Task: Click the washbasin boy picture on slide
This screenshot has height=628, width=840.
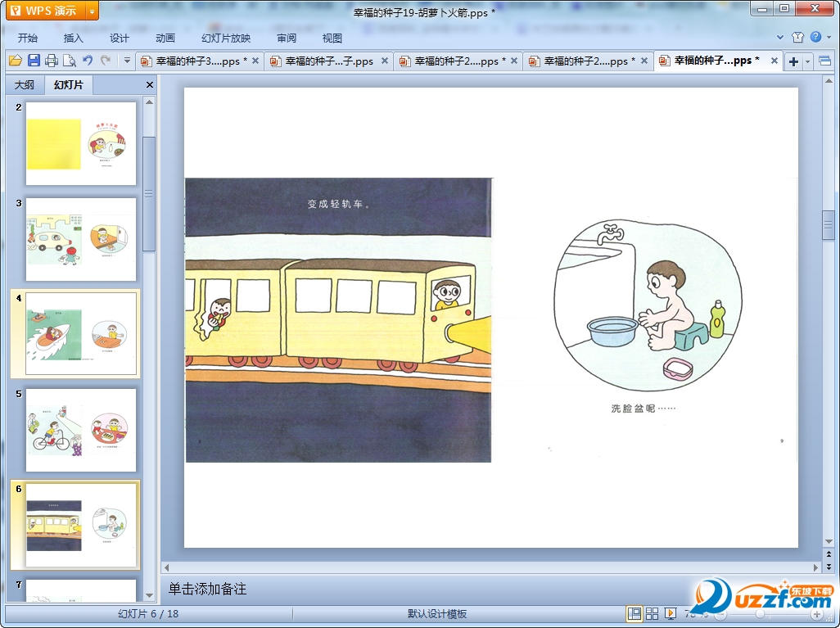Action: pos(648,305)
